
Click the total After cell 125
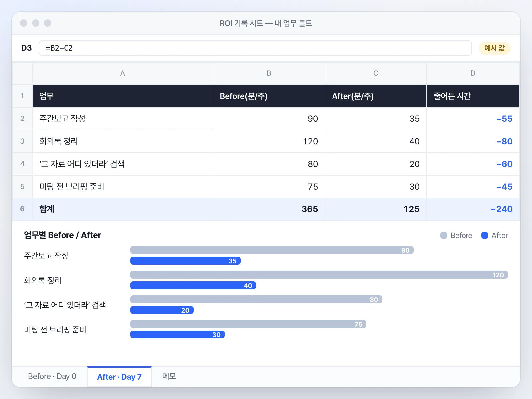coord(376,209)
